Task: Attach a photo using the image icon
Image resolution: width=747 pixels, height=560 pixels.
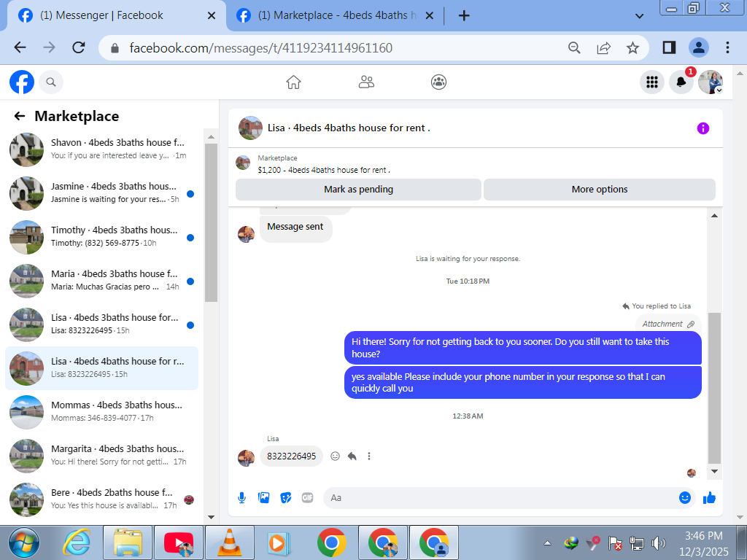Action: [263, 498]
